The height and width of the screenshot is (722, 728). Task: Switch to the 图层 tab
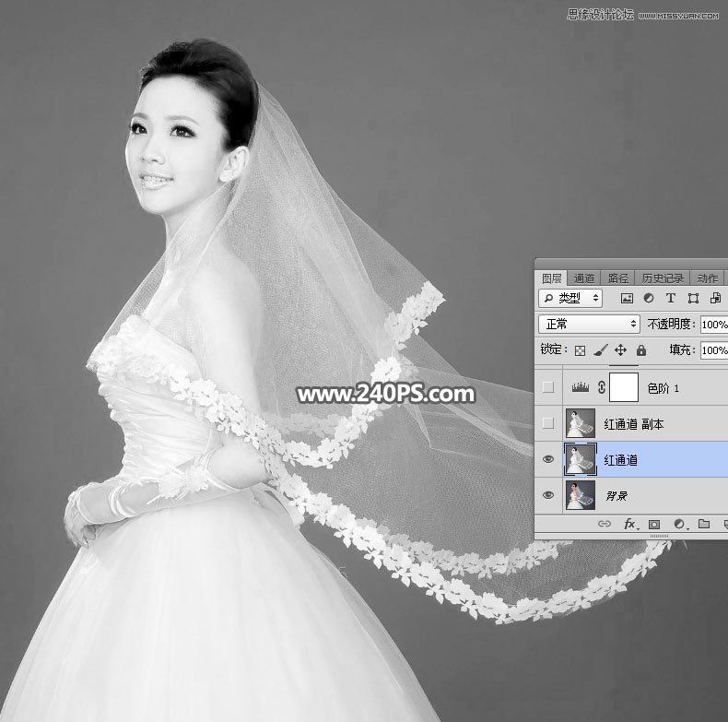[552, 278]
